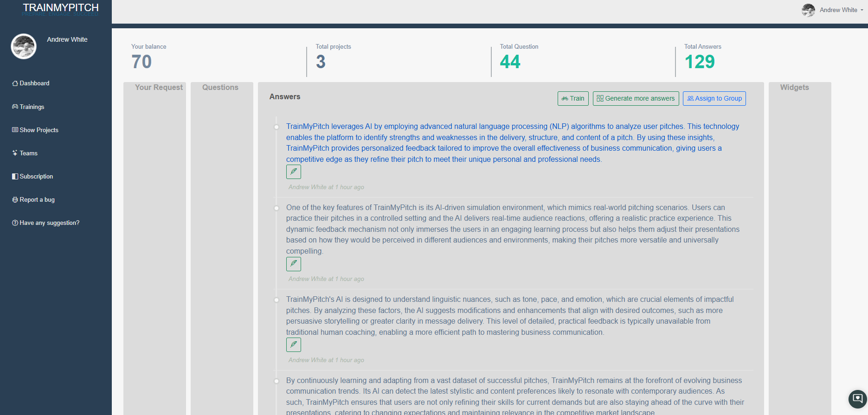Click Total projects value 3
Viewport: 868px width, 415px height.
[x=321, y=62]
